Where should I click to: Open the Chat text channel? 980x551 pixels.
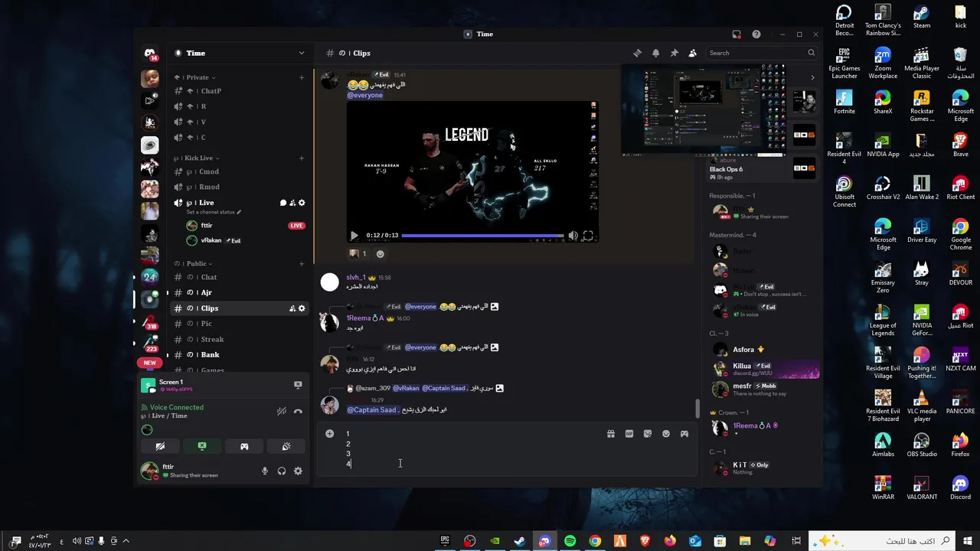[x=239, y=277]
